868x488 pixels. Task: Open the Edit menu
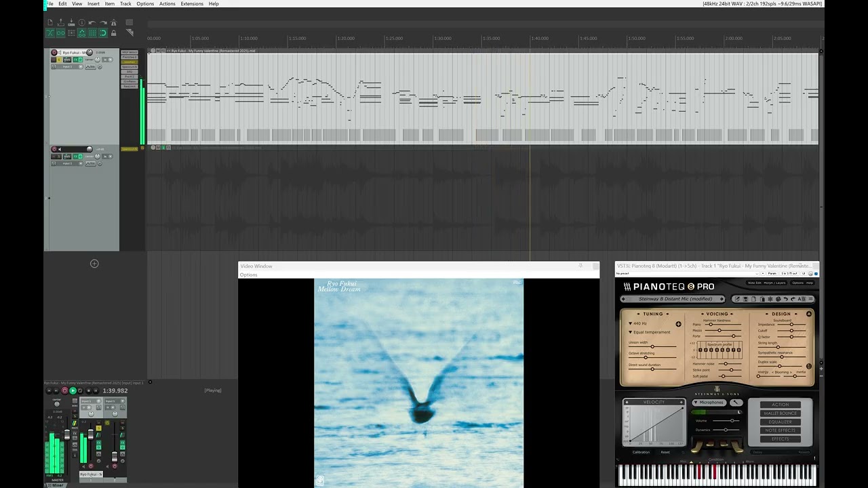(62, 4)
